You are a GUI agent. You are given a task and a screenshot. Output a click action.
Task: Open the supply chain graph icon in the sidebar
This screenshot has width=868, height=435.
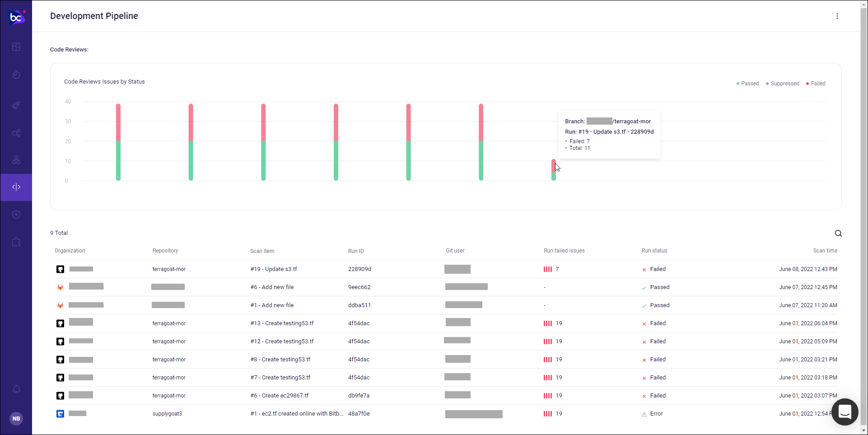coord(16,133)
